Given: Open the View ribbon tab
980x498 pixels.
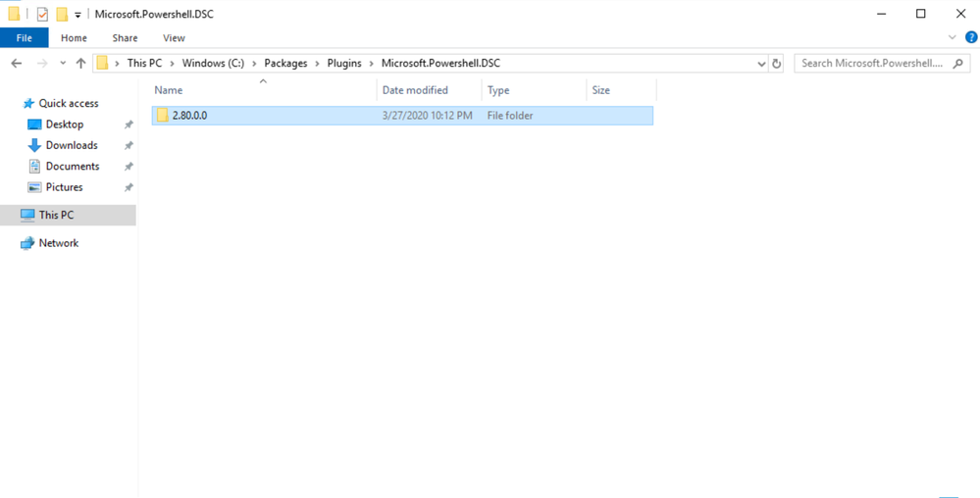Looking at the screenshot, I should (174, 38).
